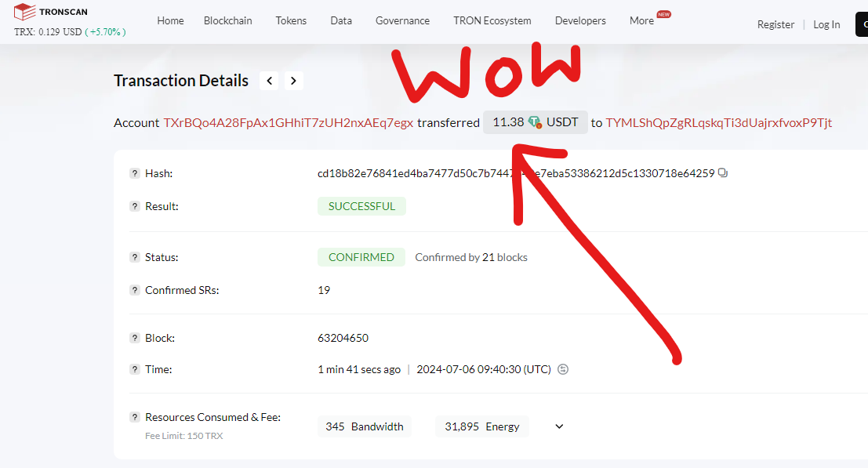The image size is (868, 468).
Task: Click the Register link
Action: click(775, 24)
